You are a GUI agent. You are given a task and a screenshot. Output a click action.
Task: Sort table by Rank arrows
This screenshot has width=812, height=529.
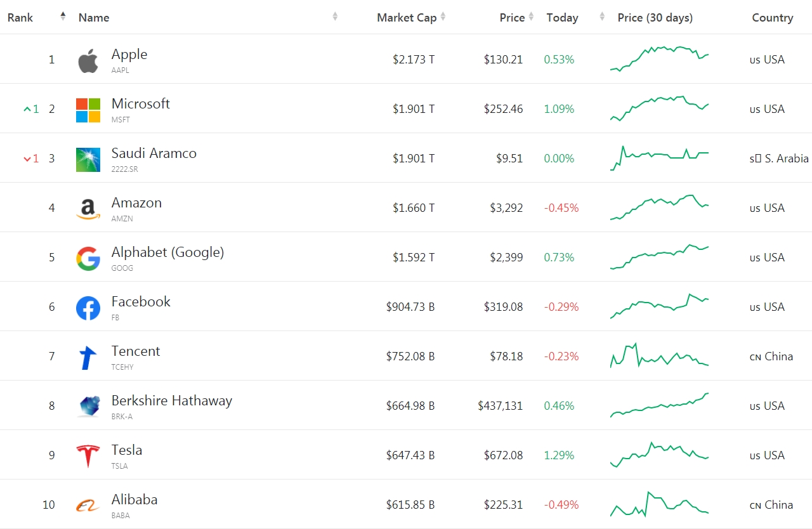(x=63, y=16)
